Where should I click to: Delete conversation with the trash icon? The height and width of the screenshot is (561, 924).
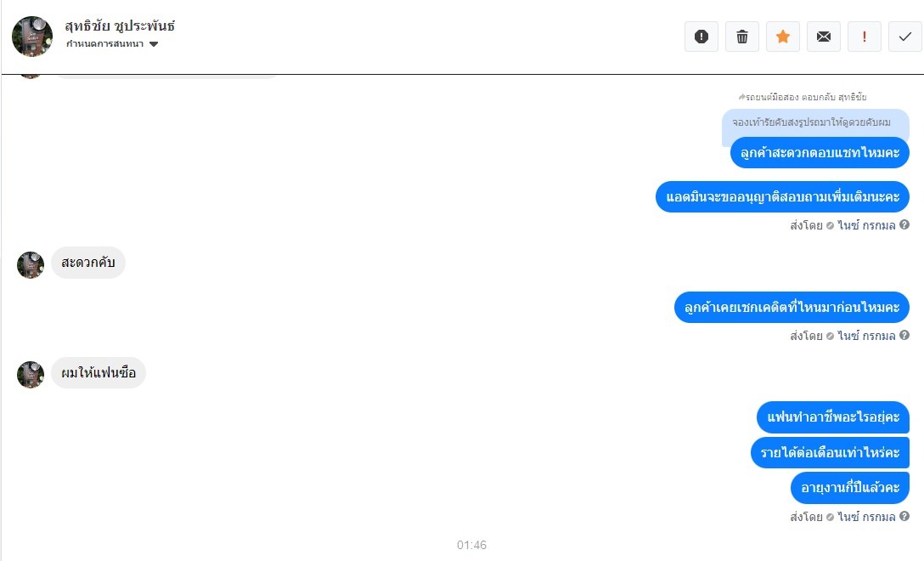(x=742, y=37)
